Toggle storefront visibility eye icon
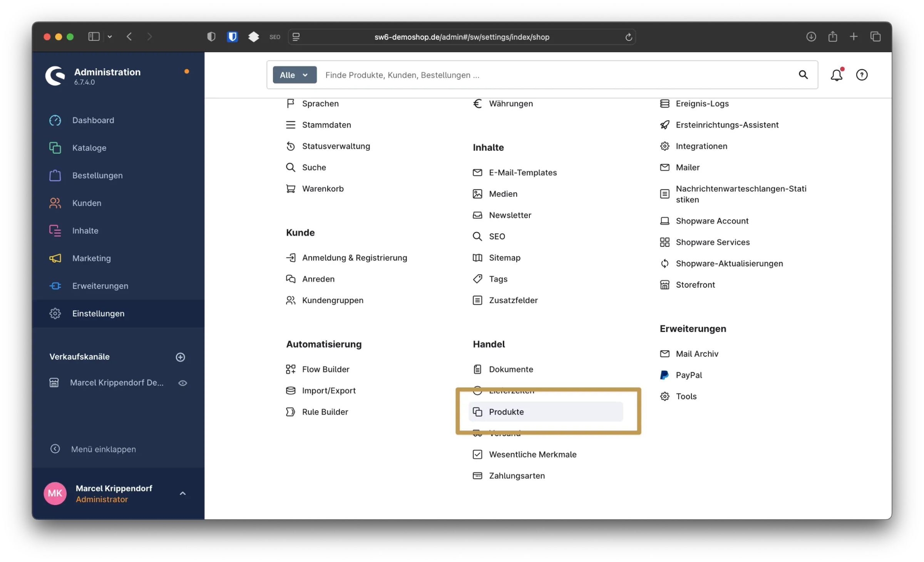The width and height of the screenshot is (924, 562). [182, 383]
